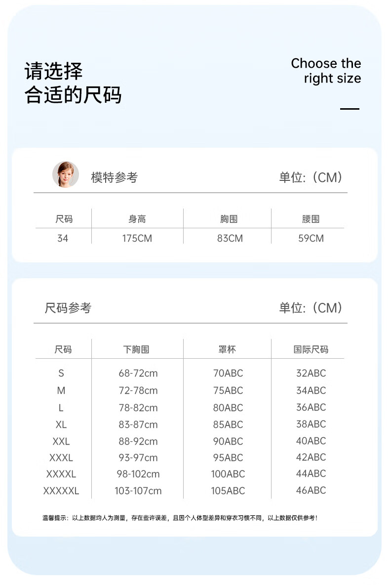Click the 罩杯 column header
The image size is (390, 588).
tap(227, 349)
